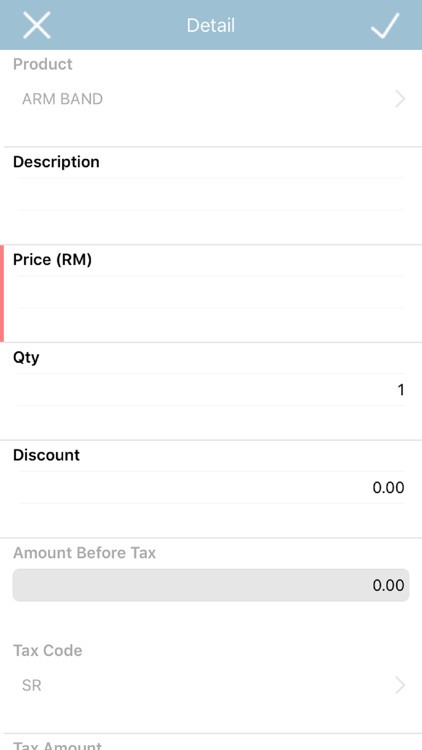Tap the Detail header title
The width and height of the screenshot is (422, 750).
pos(211,25)
